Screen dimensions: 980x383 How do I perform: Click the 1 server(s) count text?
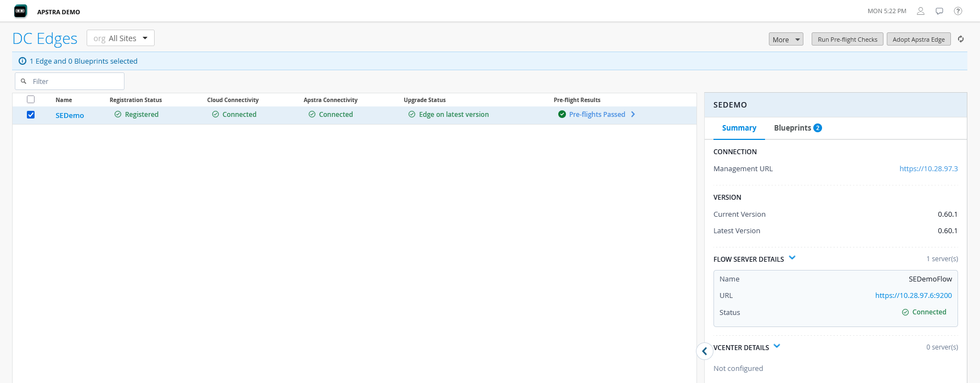tap(942, 258)
